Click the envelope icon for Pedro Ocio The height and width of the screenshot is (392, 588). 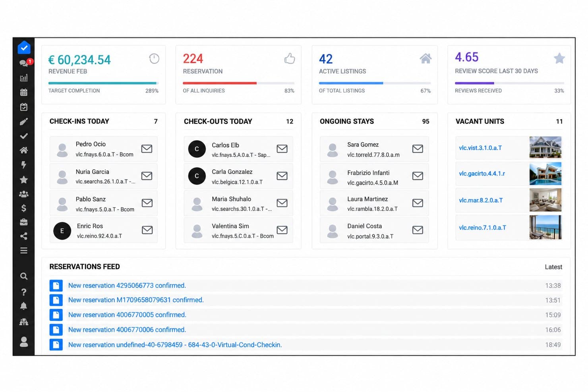147,149
